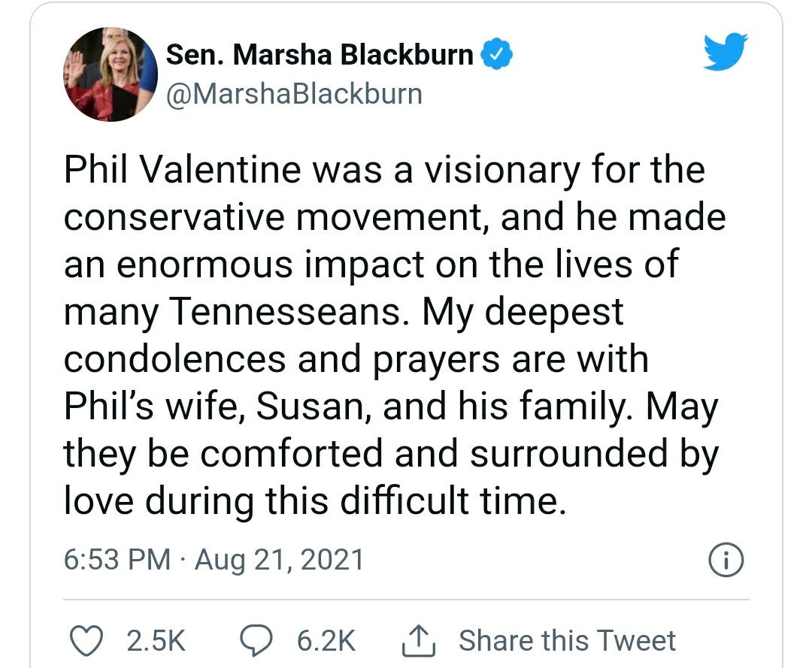Open the tweet info circle icon
Viewport: 812px width, 668px height.
[x=726, y=560]
